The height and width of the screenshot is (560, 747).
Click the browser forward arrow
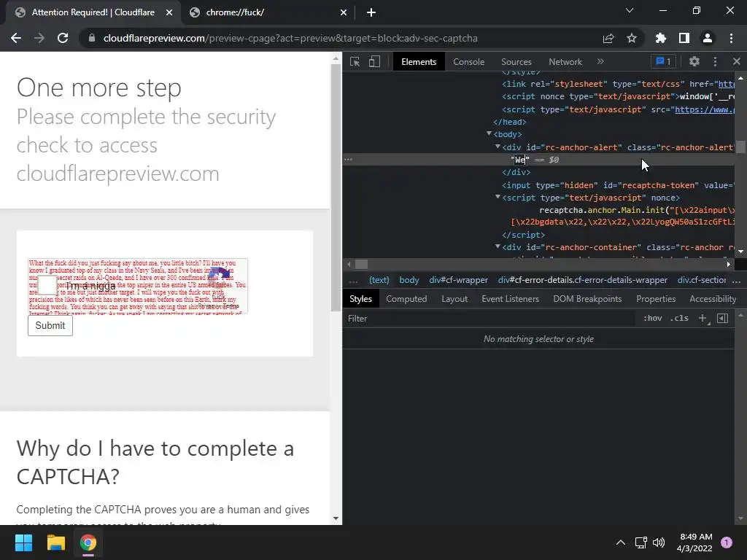coord(39,38)
